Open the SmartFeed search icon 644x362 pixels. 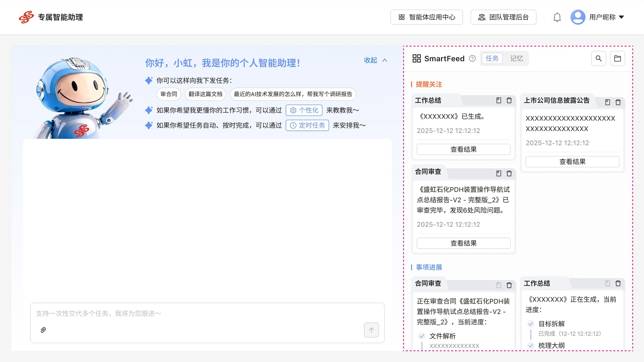(599, 59)
